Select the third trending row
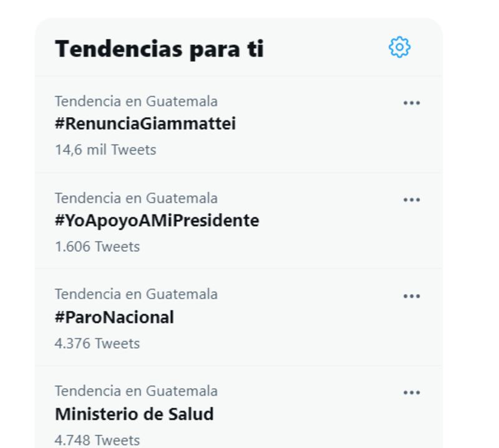 239,317
